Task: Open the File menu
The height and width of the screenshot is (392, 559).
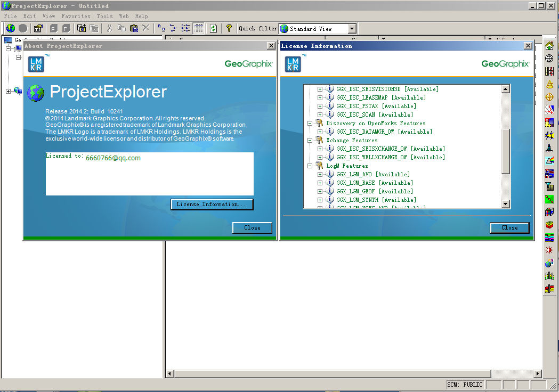Action: coord(10,16)
